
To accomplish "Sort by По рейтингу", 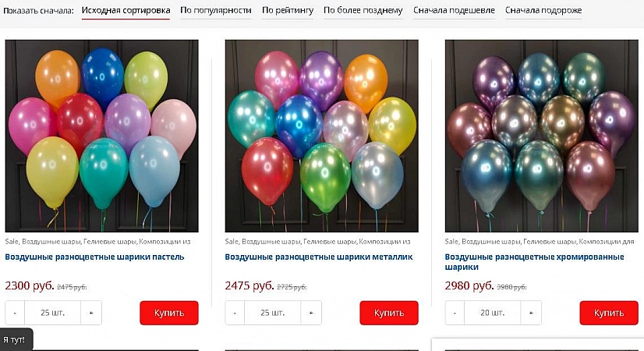I will pos(288,10).
